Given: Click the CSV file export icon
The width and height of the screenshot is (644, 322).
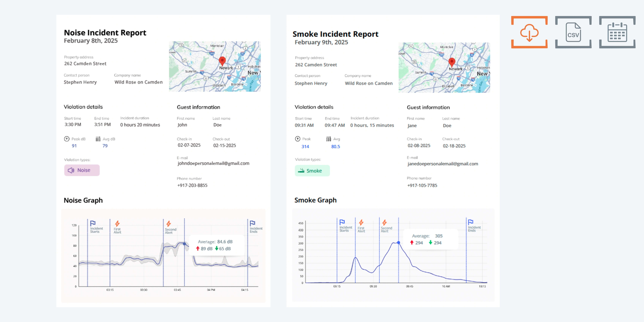Looking at the screenshot, I should 573,32.
